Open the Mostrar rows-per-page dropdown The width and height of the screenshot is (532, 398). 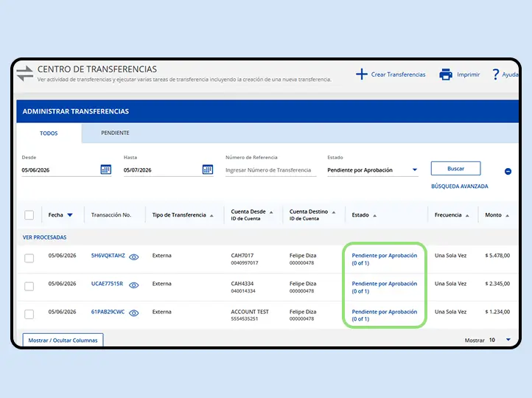(x=500, y=340)
